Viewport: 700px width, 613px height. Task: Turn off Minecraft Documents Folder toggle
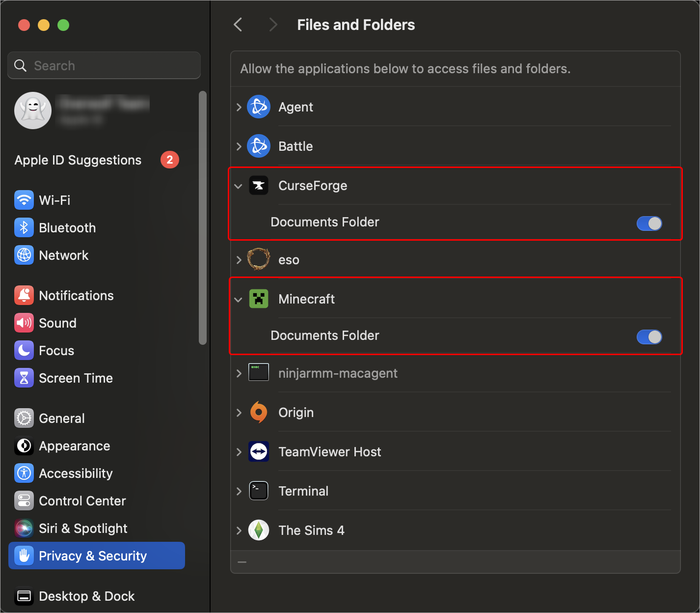tap(649, 337)
